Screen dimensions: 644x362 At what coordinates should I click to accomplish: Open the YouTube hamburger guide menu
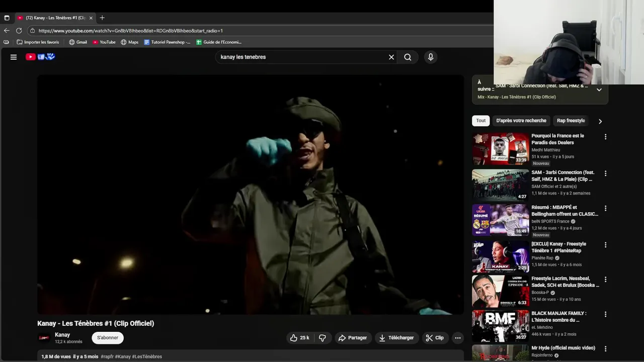point(14,57)
